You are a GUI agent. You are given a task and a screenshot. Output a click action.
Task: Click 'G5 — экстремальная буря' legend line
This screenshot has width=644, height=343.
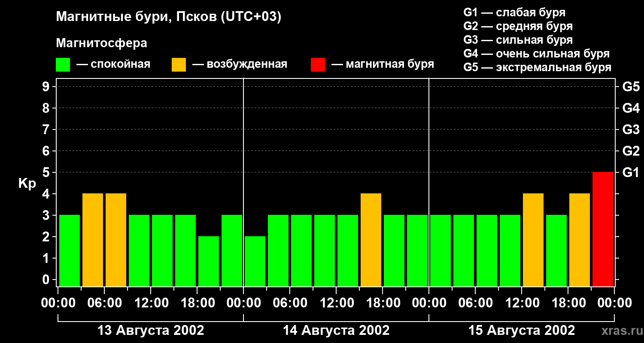pos(538,67)
